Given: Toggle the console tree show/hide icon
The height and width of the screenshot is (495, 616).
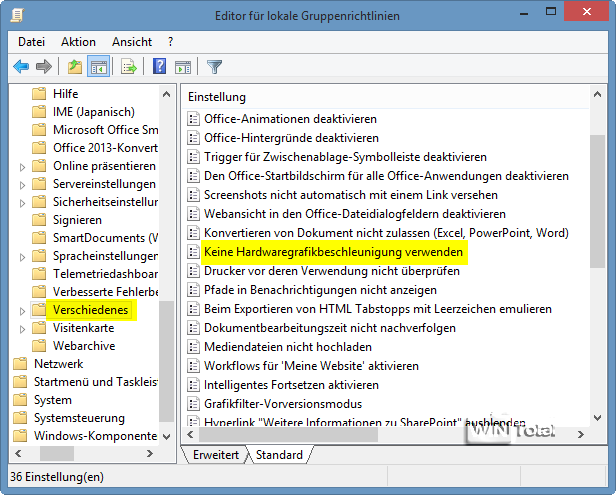Looking at the screenshot, I should [x=98, y=66].
